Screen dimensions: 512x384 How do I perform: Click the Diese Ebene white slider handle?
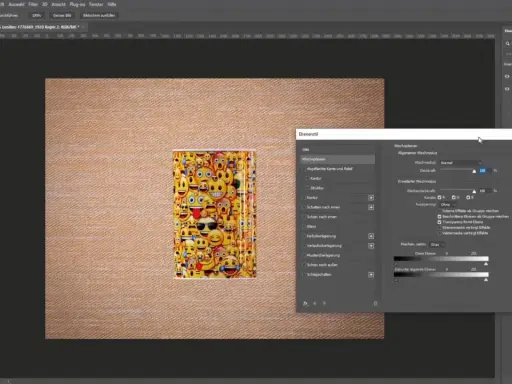[x=486, y=264]
